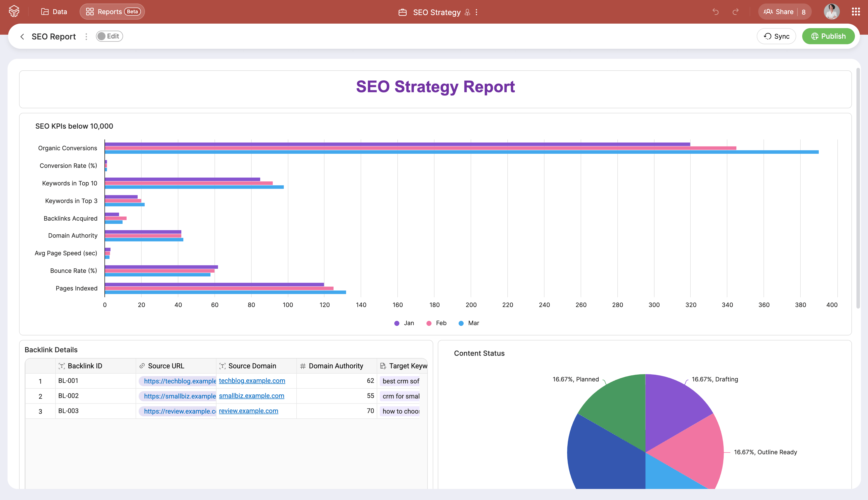Screen dimensions: 868x500
Task: Click the Content Status title
Action: 479,353
